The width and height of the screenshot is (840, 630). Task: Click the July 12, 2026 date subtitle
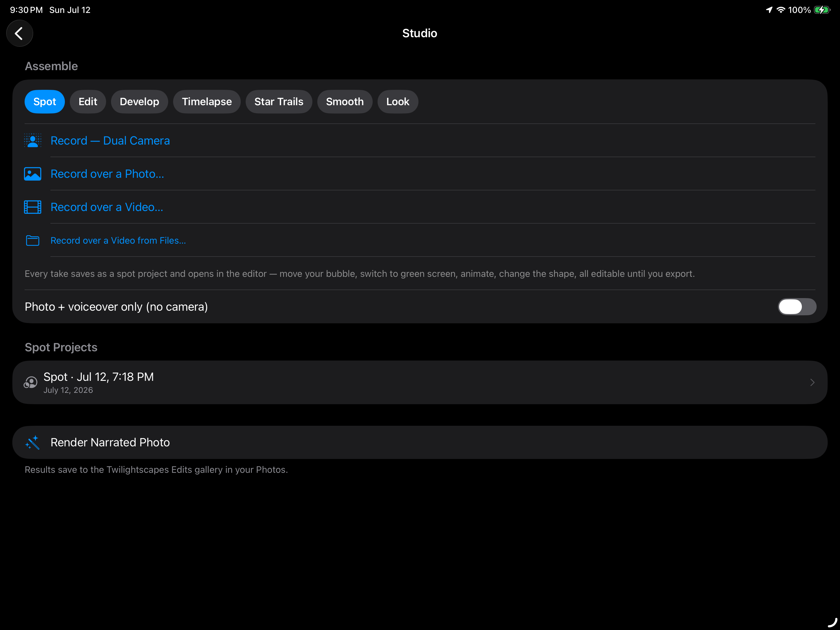[x=68, y=390]
